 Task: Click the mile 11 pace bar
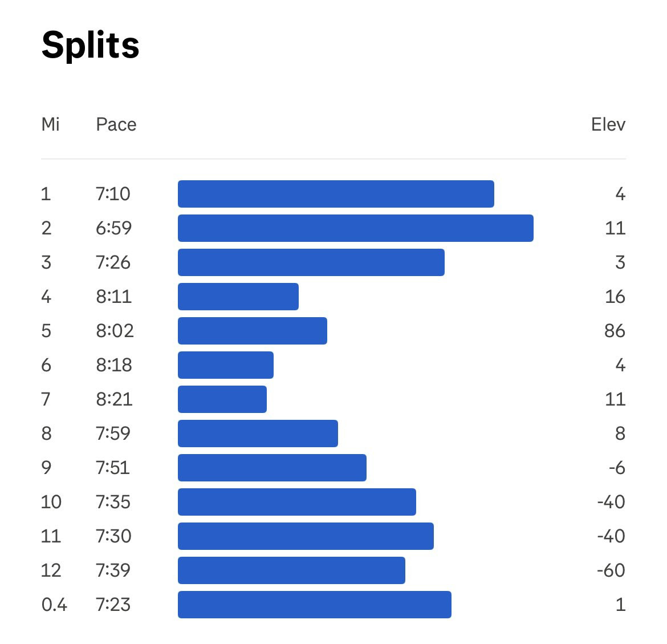(x=306, y=536)
